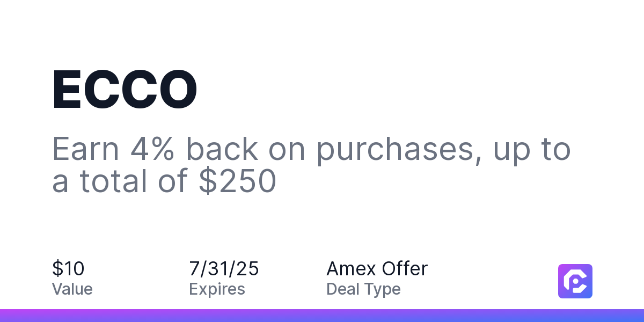Click the "Deal Type" label
Screen dimensions: 644x322
click(363, 289)
